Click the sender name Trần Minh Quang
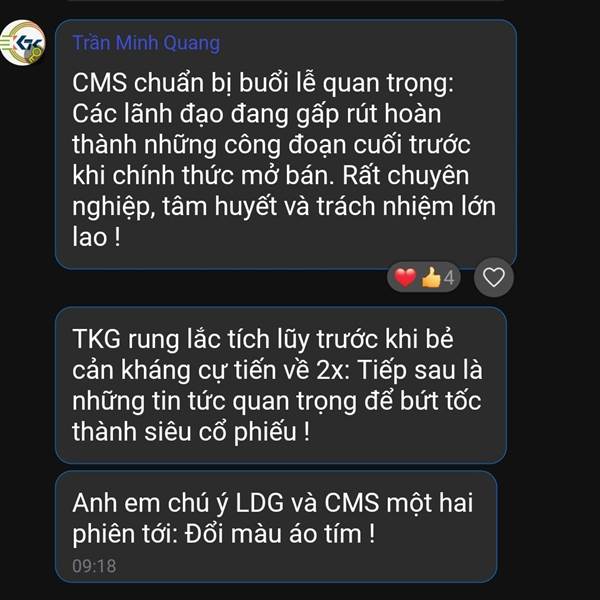 click(146, 43)
